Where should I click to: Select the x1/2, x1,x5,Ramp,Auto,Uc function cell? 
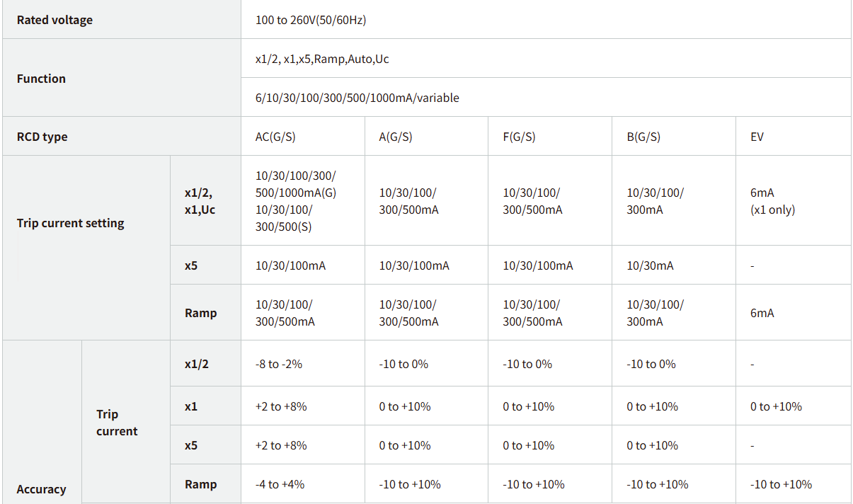tap(322, 59)
